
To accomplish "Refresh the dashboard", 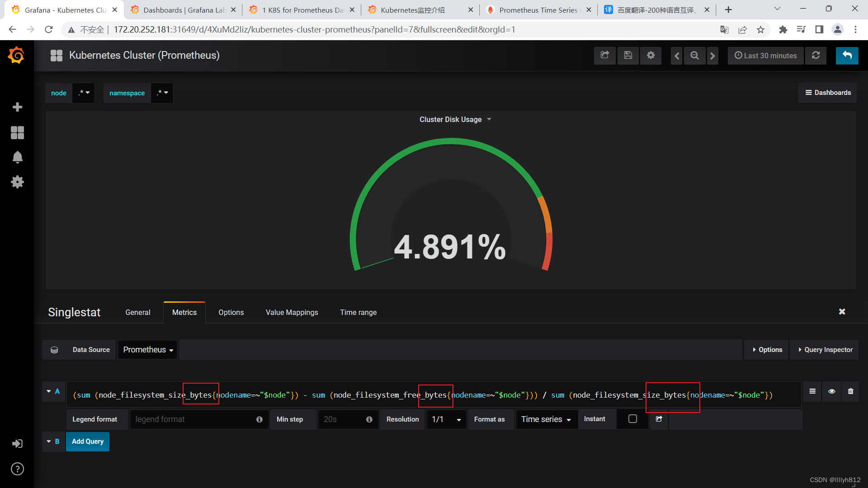I will click(816, 56).
